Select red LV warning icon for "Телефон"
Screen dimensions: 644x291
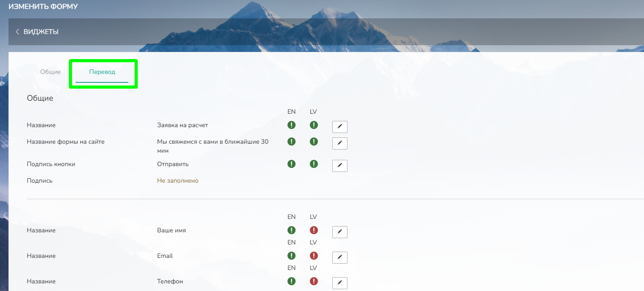pyautogui.click(x=314, y=282)
